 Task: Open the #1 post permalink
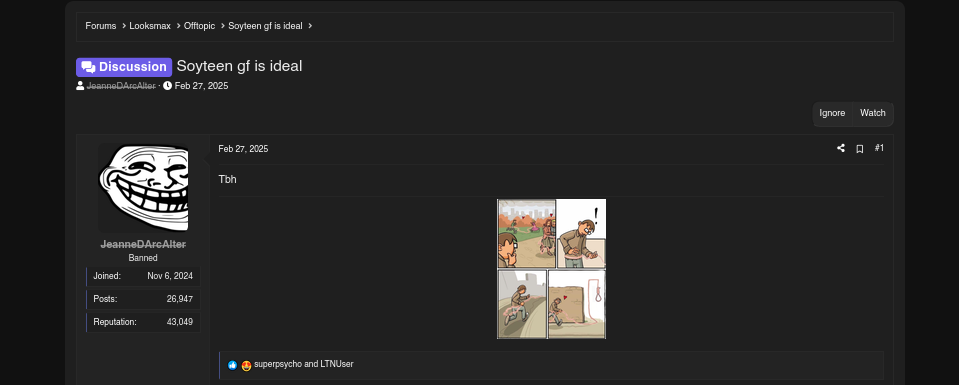click(x=879, y=148)
